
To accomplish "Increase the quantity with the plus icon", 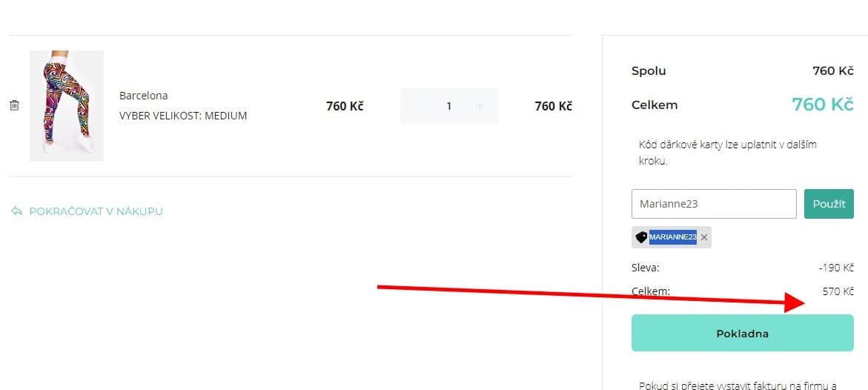I will tap(480, 106).
